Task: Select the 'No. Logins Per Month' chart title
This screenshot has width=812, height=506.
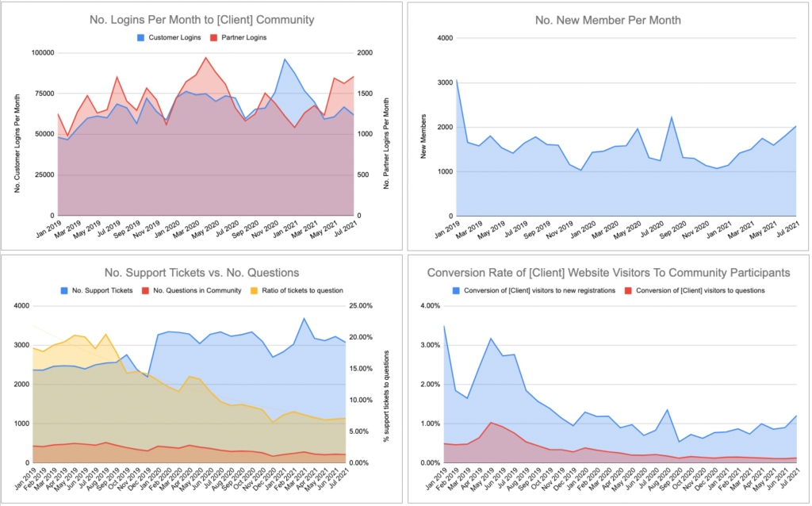Action: (202, 20)
